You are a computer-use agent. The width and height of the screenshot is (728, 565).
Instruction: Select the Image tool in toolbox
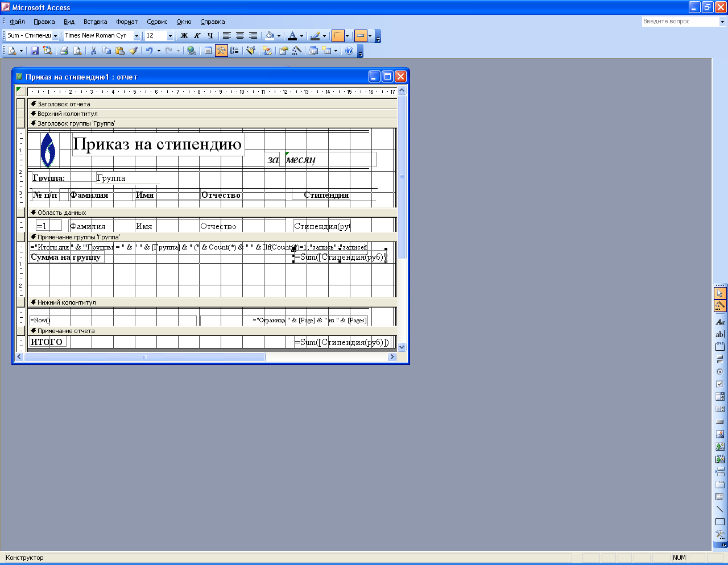720,434
